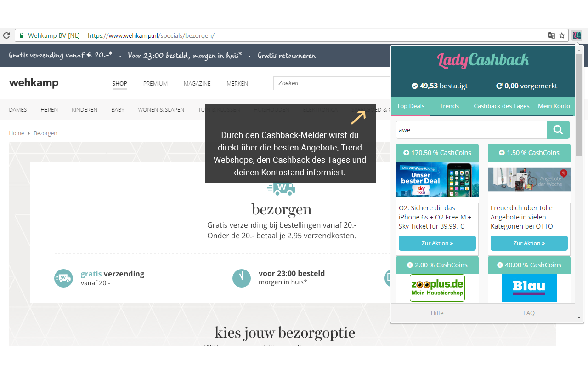The height and width of the screenshot is (368, 588).
Task: Click the popup search field containing 'awe'
Action: click(471, 130)
